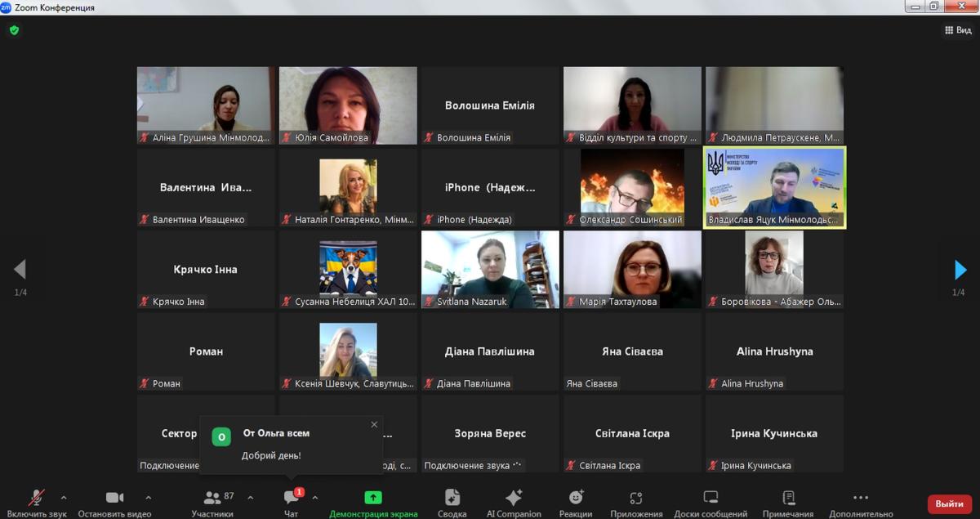Go to next gallery page arrow
This screenshot has height=519, width=980.
click(x=960, y=270)
